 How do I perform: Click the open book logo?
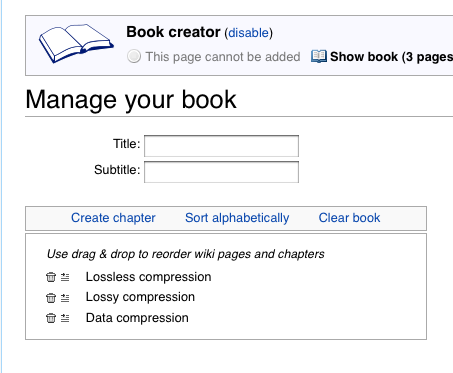tap(76, 43)
